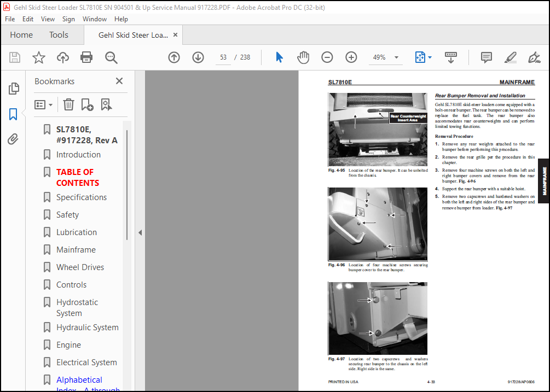Viewport: 550px width, 392px height.
Task: Click the bookmarks panel vertical scrollbar
Action: pyautogui.click(x=126, y=185)
